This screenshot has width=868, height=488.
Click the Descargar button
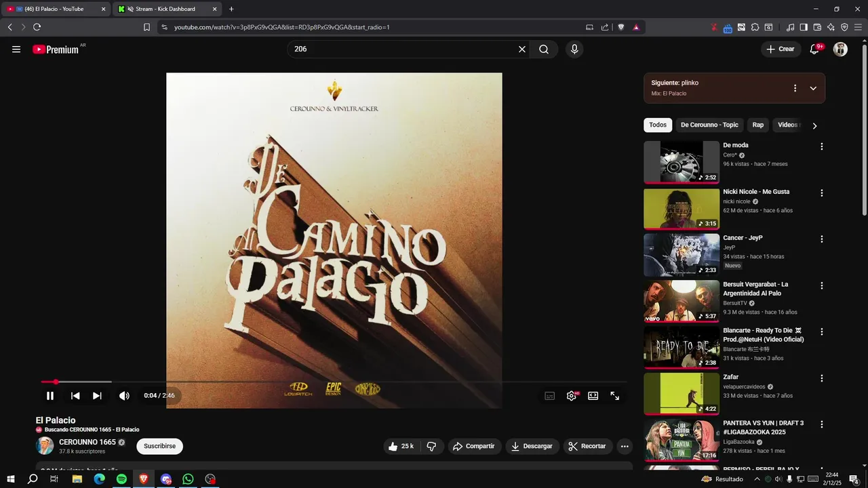pyautogui.click(x=532, y=446)
